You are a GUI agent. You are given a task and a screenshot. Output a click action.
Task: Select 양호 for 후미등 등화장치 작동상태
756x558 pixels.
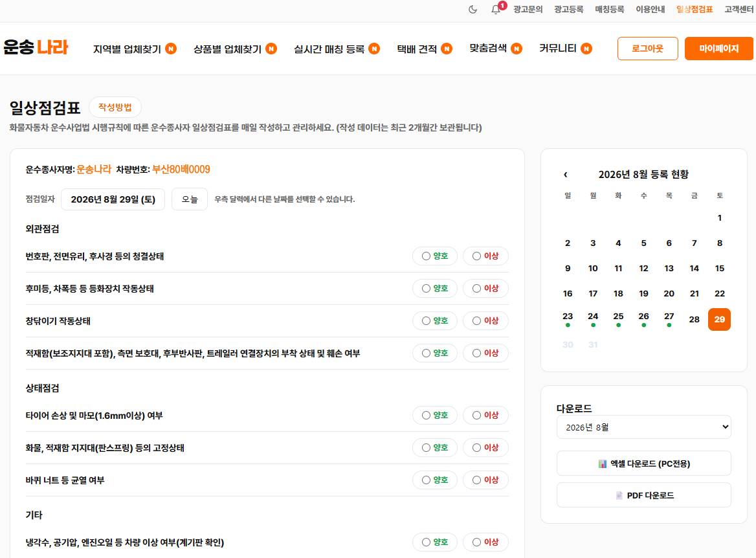click(435, 289)
